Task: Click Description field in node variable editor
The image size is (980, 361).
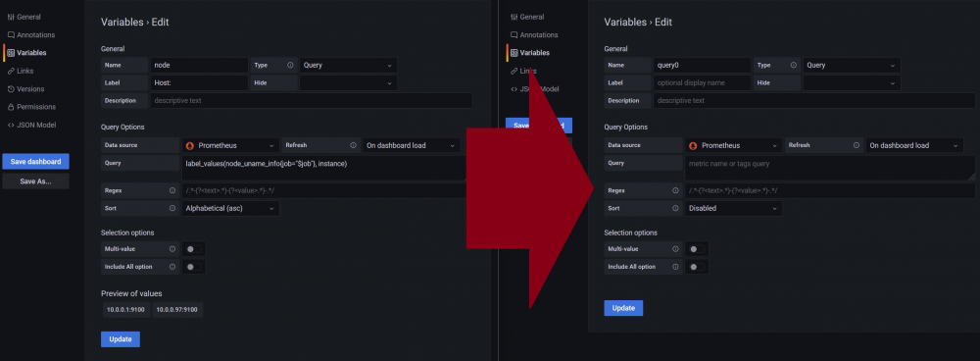Action: coord(312,101)
